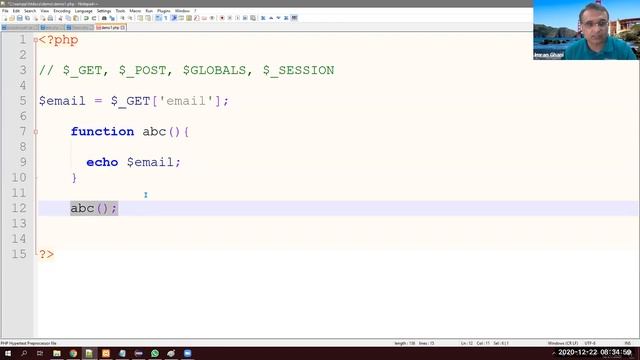640x360 pixels.
Task: Create a new document with New icon
Action: 4,18
